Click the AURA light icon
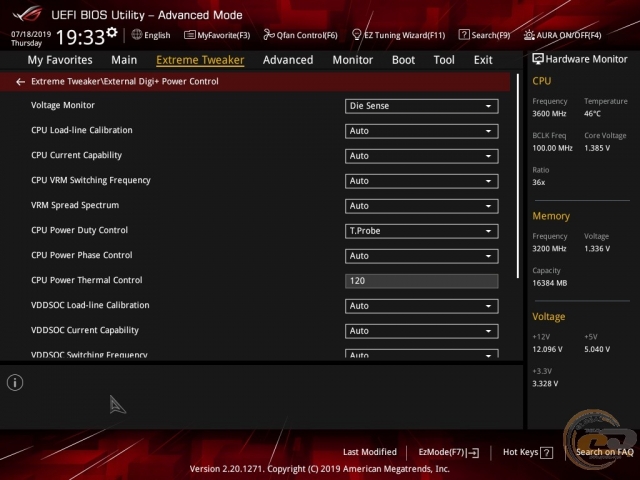The height and width of the screenshot is (480, 640). click(529, 35)
